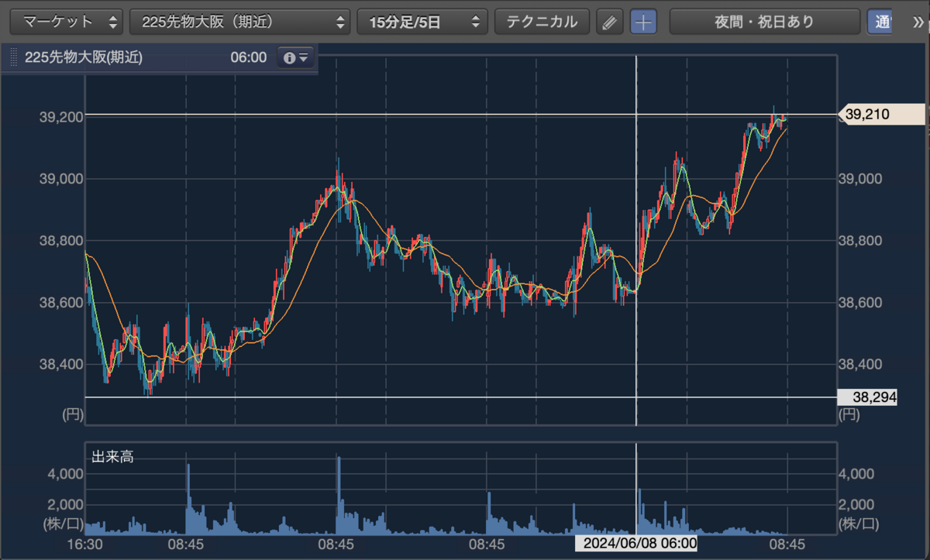
Task: Select the pencil drawing tool
Action: (610, 22)
